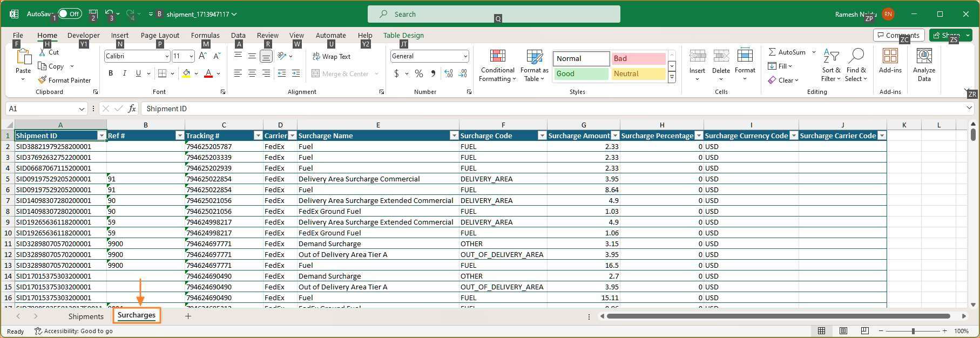Screen dimensions: 980x338
Task: Click Analyze Data
Action: click(x=924, y=65)
